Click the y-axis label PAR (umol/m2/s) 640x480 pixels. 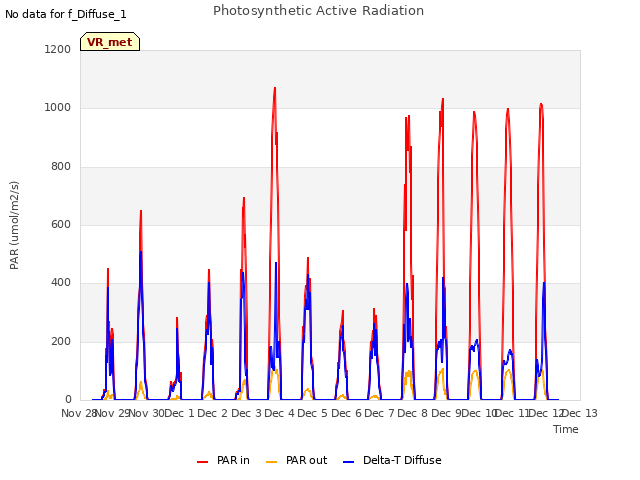point(14,225)
